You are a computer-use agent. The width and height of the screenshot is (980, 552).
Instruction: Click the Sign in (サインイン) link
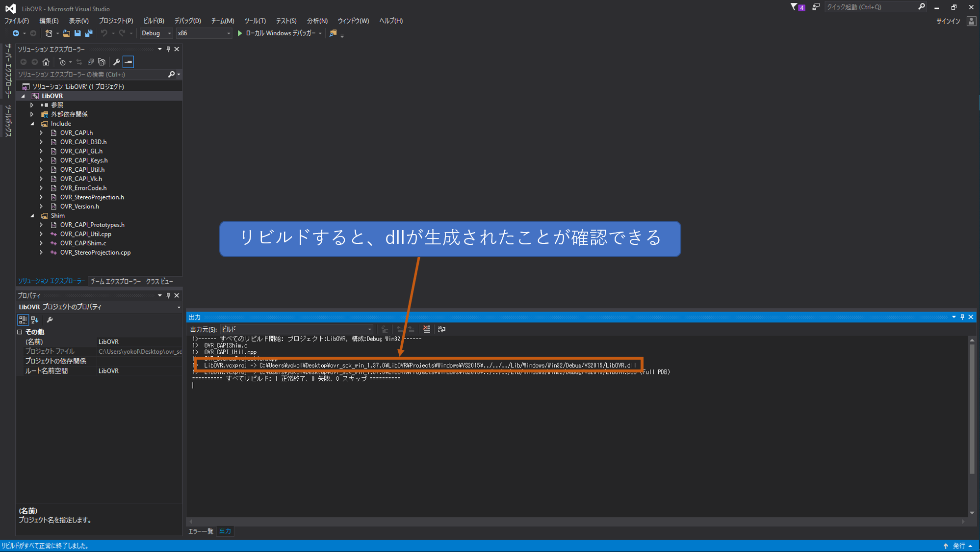click(948, 21)
